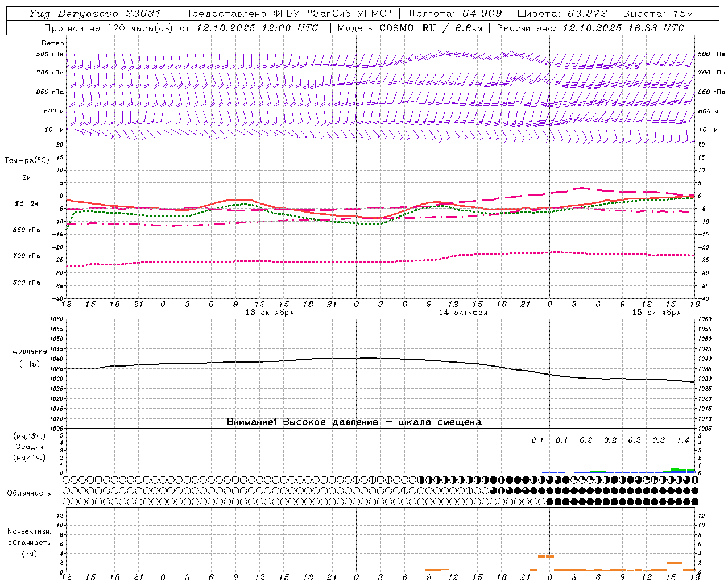The image size is (728, 582).
Task: Click the 700 гПа dash-dot legend entry
Action: pyautogui.click(x=26, y=256)
